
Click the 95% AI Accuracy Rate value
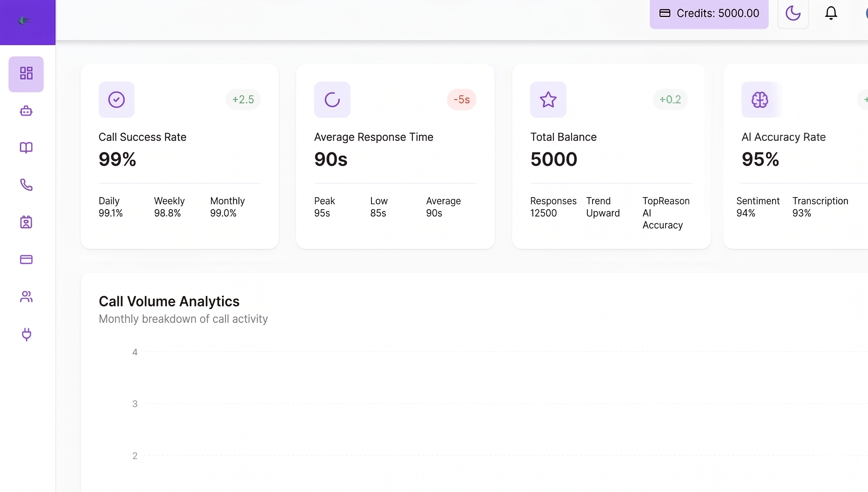pyautogui.click(x=760, y=159)
